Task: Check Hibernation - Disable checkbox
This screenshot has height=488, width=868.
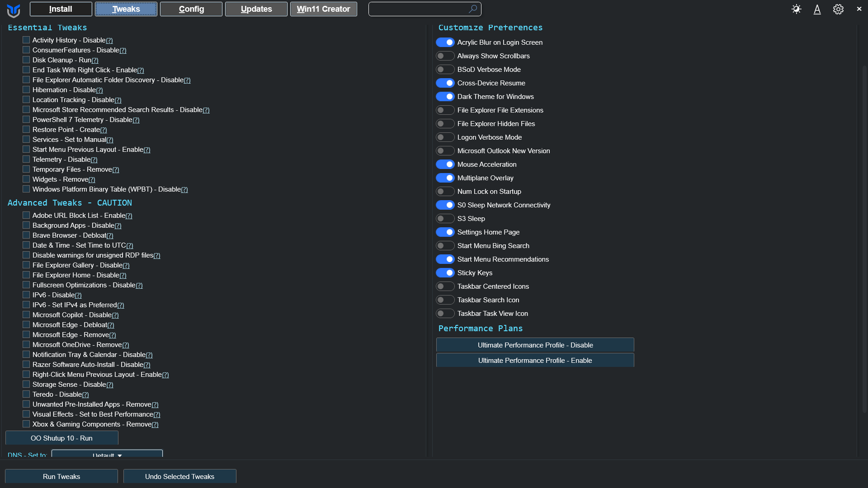Action: [x=26, y=89]
